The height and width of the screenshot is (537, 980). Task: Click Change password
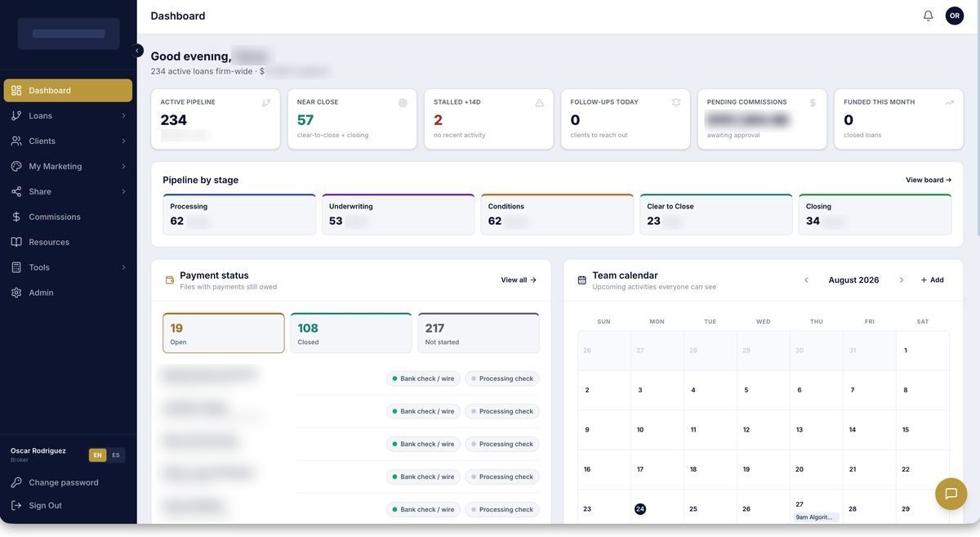tap(64, 483)
